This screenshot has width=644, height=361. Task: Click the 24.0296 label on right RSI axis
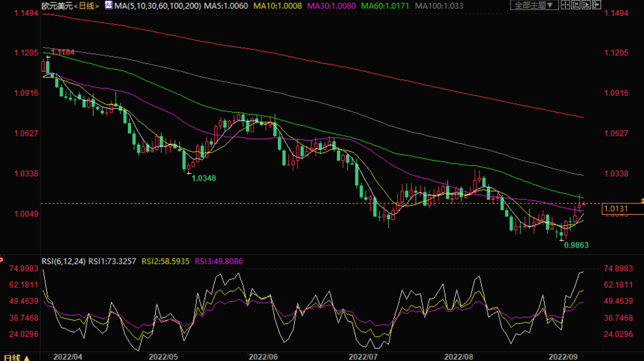pos(618,334)
